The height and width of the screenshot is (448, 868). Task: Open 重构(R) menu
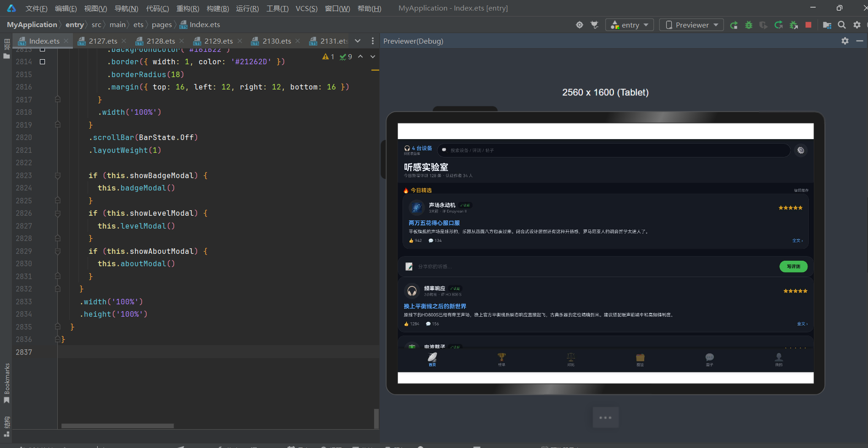pos(188,8)
